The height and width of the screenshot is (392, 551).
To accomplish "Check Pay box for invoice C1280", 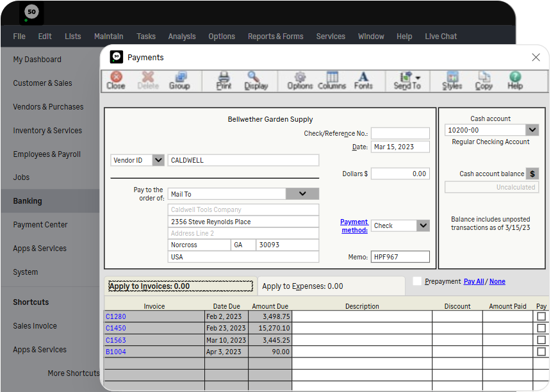I will point(541,316).
